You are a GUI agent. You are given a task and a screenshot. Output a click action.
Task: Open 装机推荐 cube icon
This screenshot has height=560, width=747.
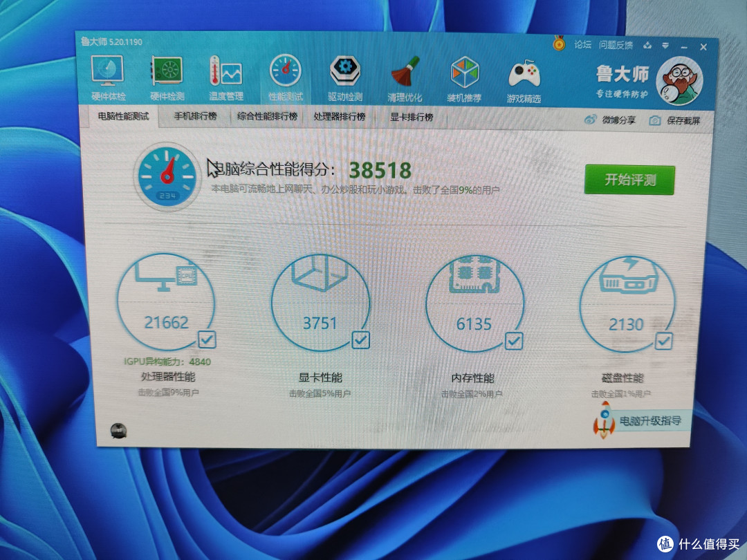point(465,73)
